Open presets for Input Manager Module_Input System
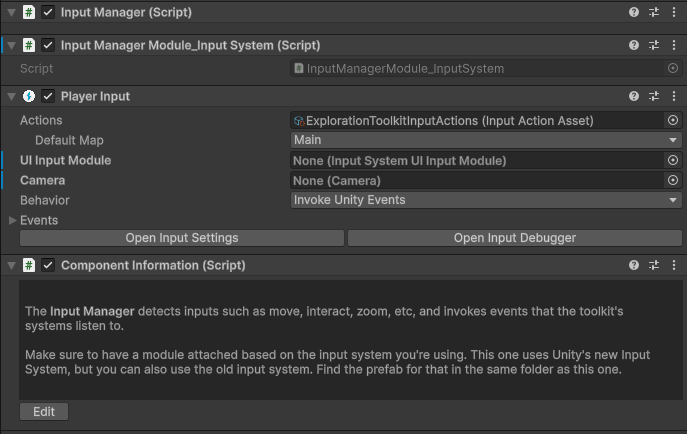The image size is (687, 434). pyautogui.click(x=654, y=45)
